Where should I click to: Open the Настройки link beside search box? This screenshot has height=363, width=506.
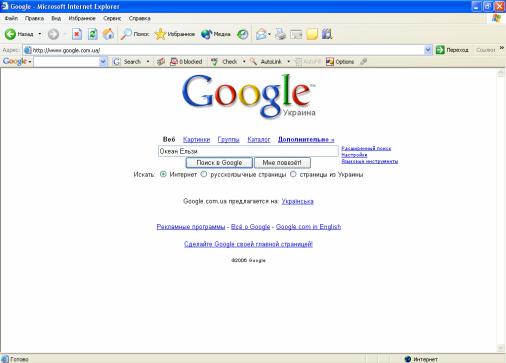(354, 155)
